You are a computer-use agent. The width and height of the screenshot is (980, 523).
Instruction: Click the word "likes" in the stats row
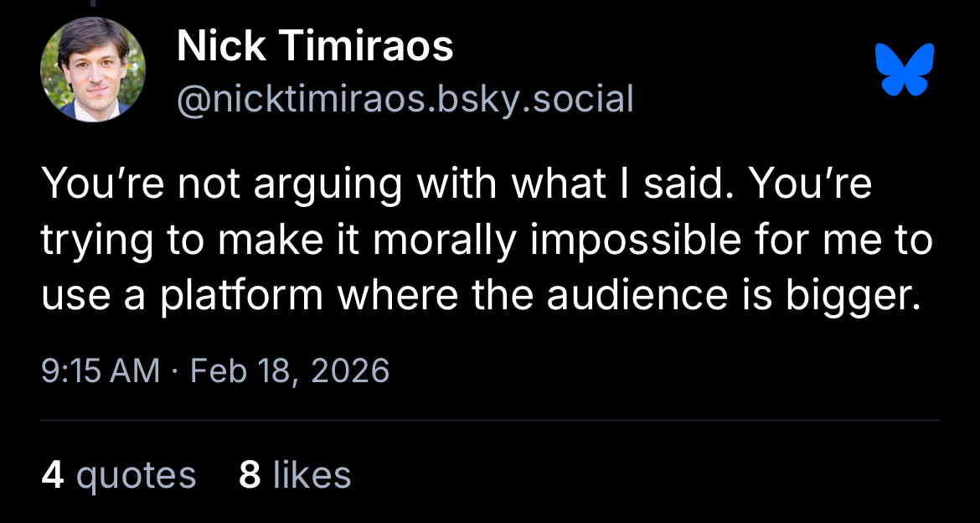click(312, 475)
